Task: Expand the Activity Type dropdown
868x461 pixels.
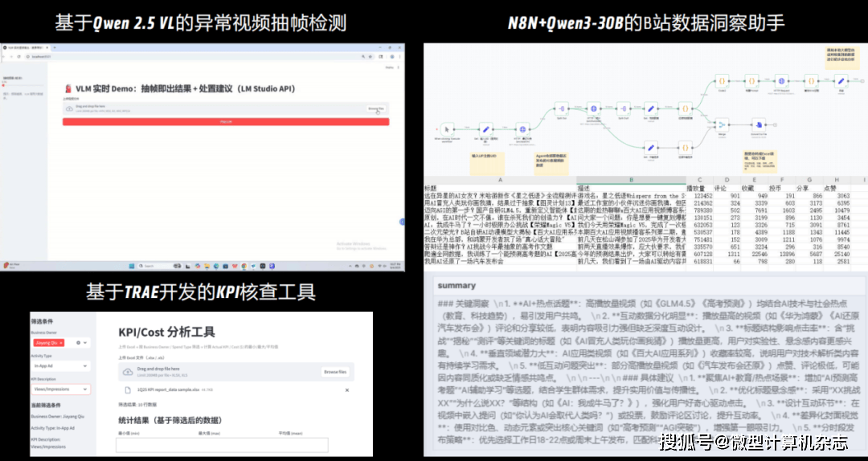Action: tap(86, 365)
